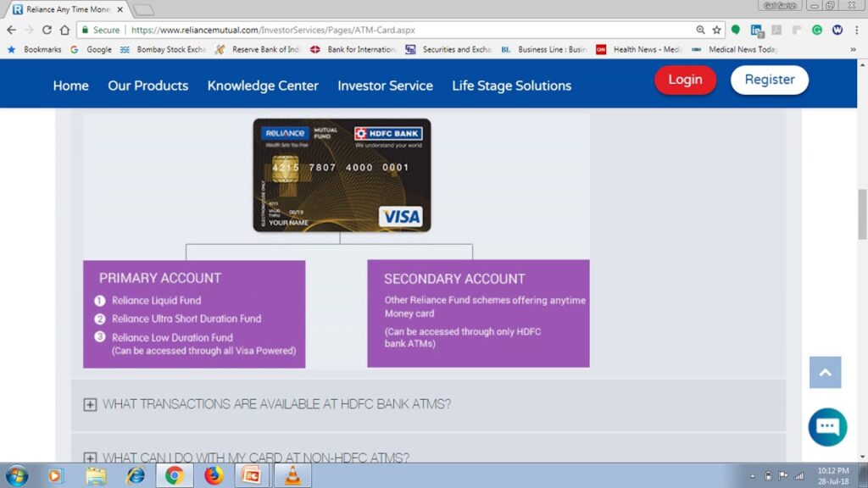The image size is (868, 488).
Task: Open the Investor Service menu
Action: [x=386, y=86]
